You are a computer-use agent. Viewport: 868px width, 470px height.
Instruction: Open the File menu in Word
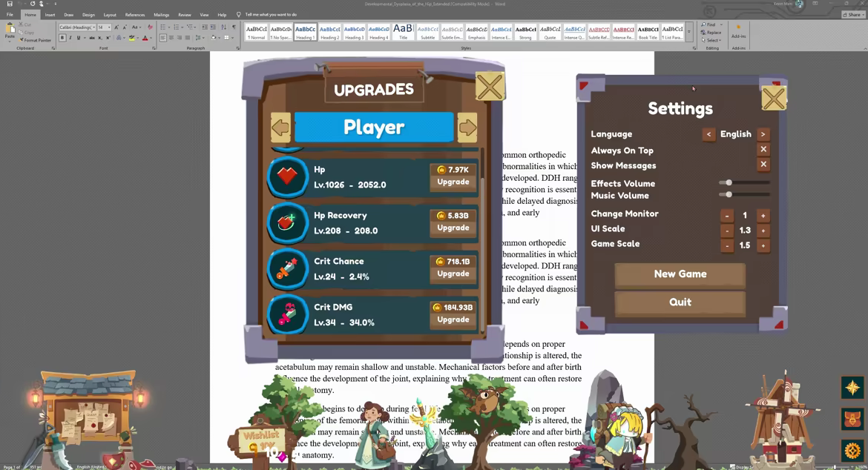point(10,15)
